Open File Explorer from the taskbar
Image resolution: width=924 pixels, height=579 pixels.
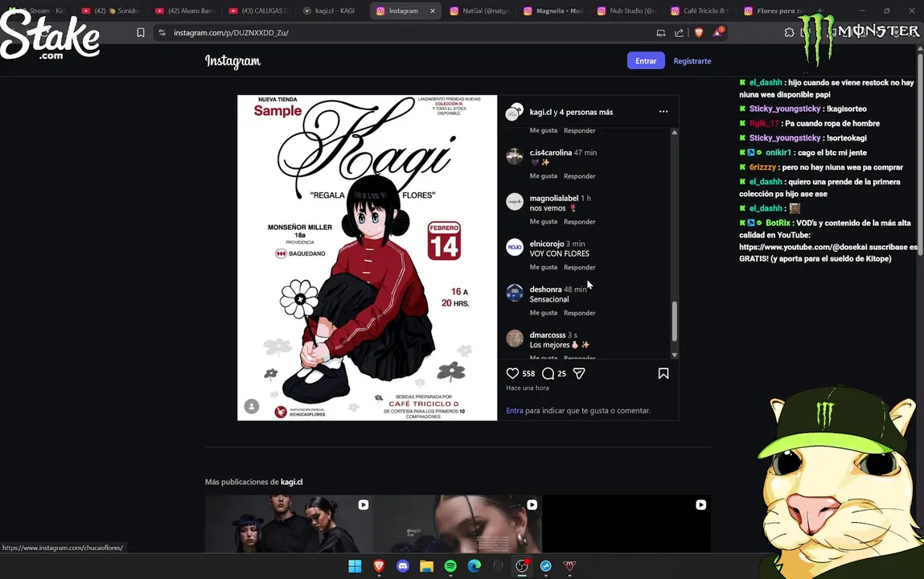click(427, 566)
